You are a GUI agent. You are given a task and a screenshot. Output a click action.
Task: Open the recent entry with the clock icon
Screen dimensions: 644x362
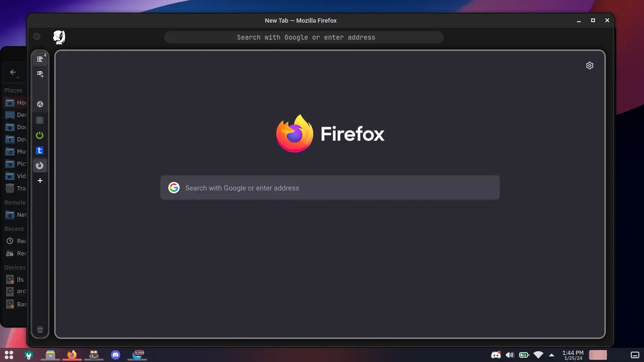[16, 241]
